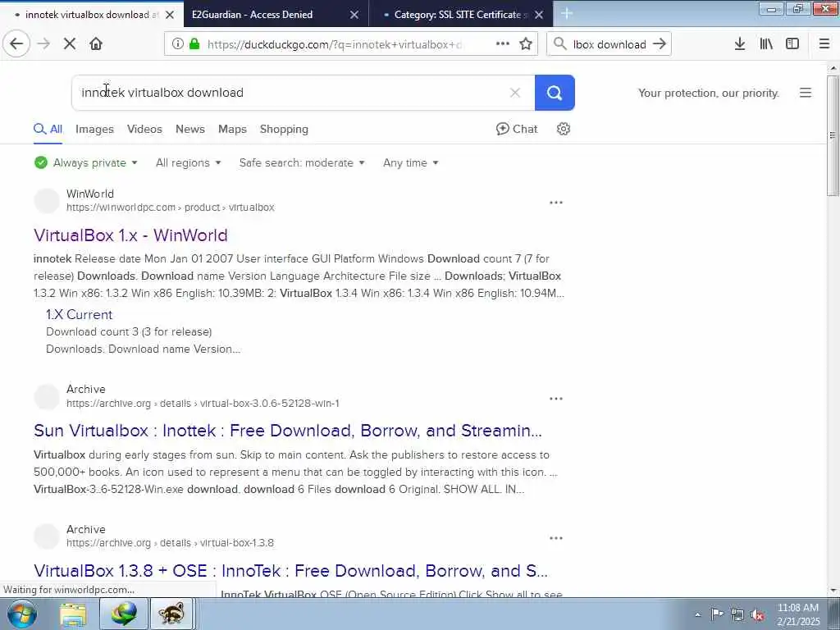Submit the browser search box arrow
Image resolution: width=840 pixels, height=630 pixels.
pos(660,44)
